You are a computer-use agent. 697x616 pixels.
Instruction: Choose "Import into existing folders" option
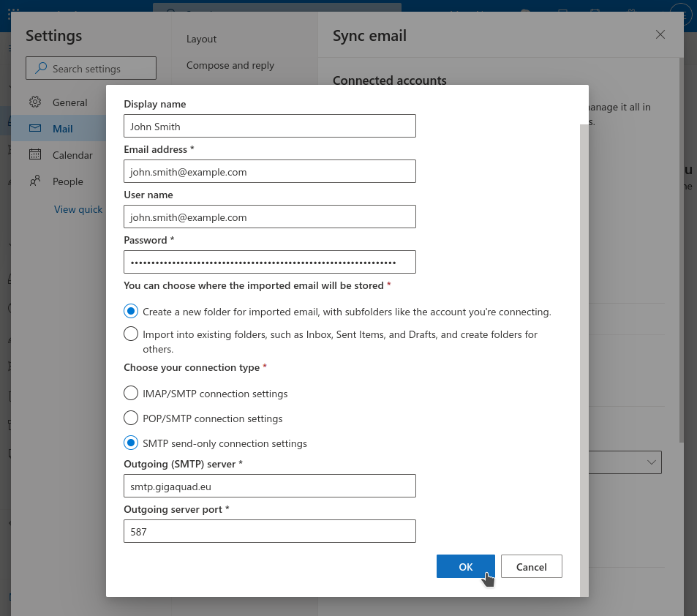click(x=131, y=334)
